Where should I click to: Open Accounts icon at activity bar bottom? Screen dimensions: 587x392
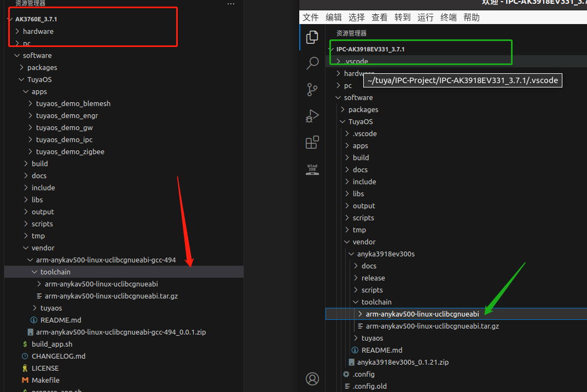[312, 379]
